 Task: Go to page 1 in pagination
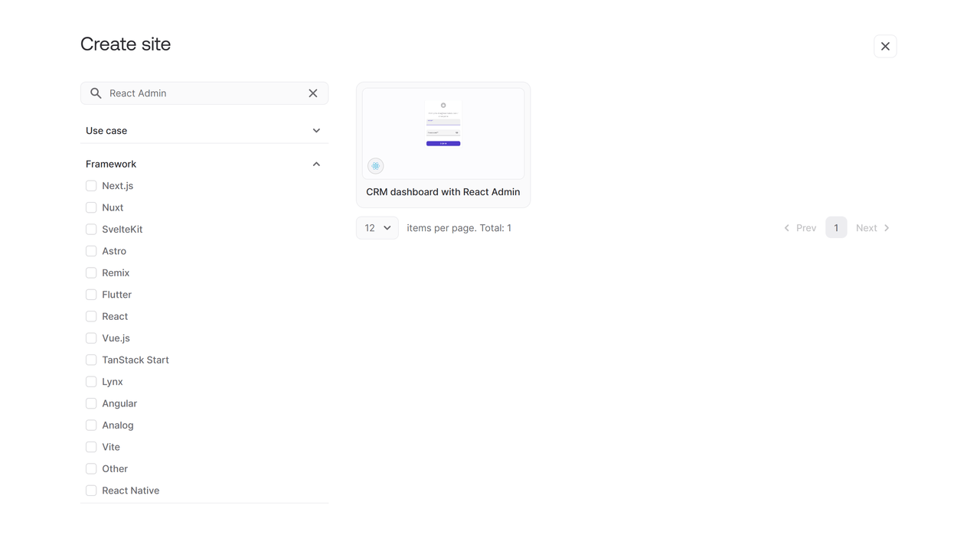click(836, 228)
